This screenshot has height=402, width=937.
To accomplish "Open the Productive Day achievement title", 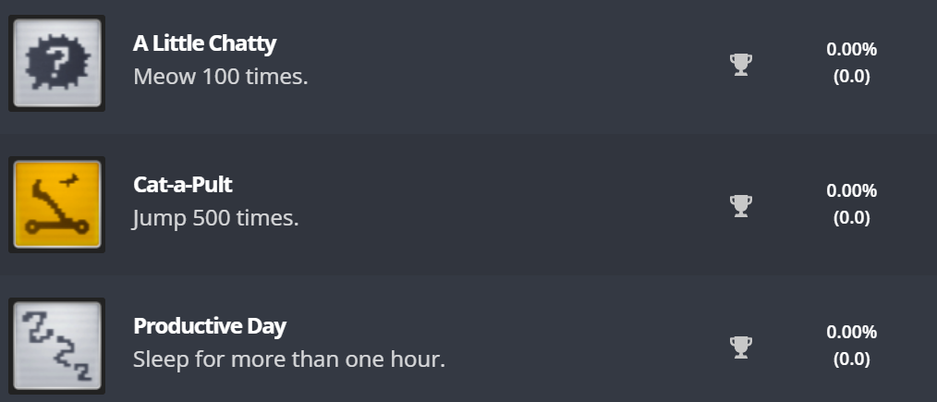I will coord(209,327).
